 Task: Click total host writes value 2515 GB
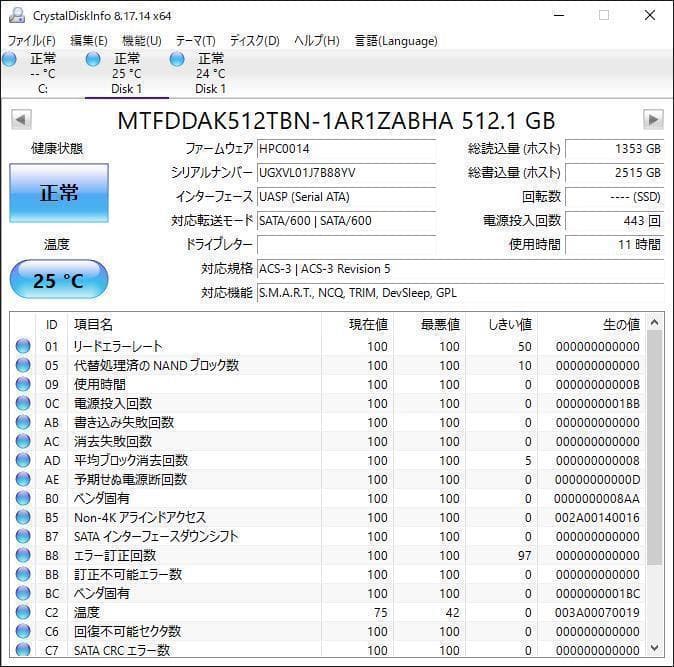pos(615,173)
